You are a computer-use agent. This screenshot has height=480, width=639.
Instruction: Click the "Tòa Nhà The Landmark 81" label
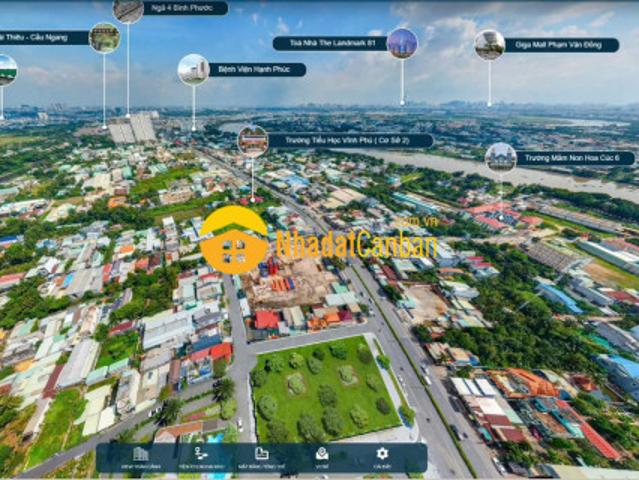[x=329, y=43]
